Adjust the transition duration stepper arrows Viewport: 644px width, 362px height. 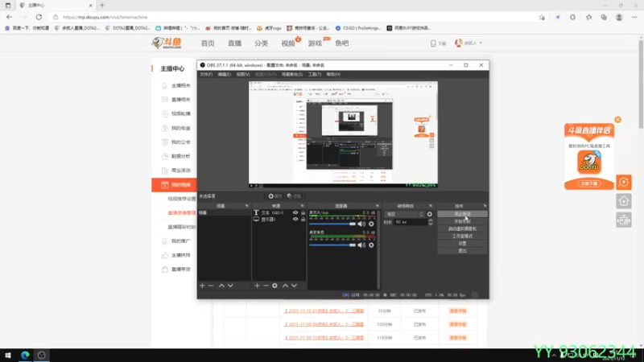[431, 222]
